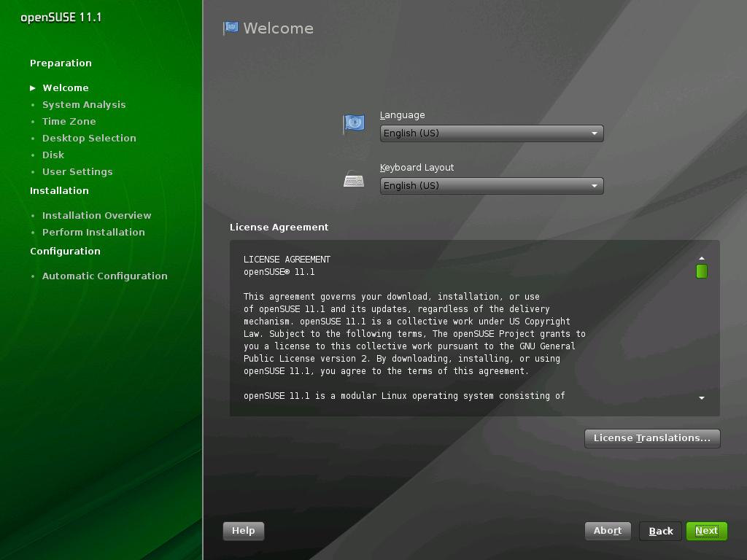Open the License Translations dialog

651,438
